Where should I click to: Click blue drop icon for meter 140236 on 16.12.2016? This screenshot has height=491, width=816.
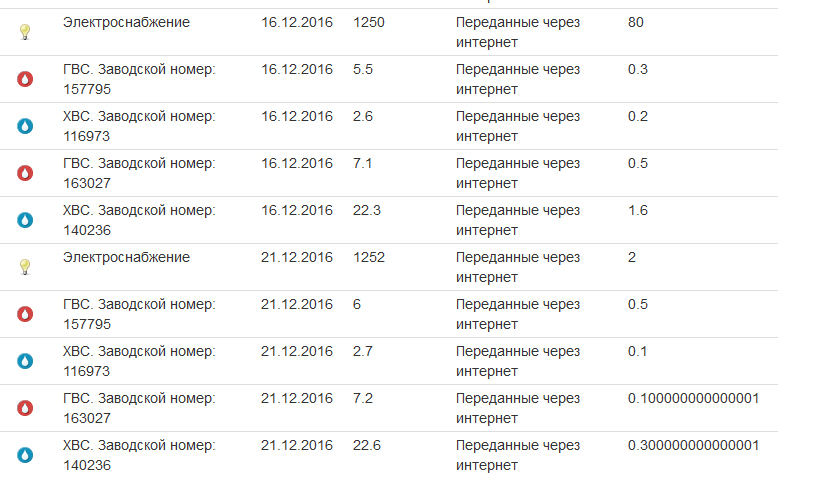coord(26,220)
